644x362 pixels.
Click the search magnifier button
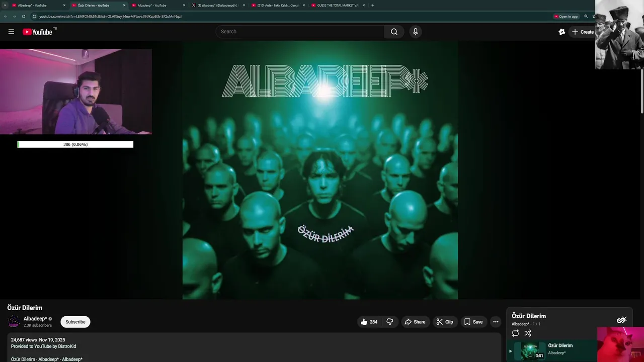[394, 32]
